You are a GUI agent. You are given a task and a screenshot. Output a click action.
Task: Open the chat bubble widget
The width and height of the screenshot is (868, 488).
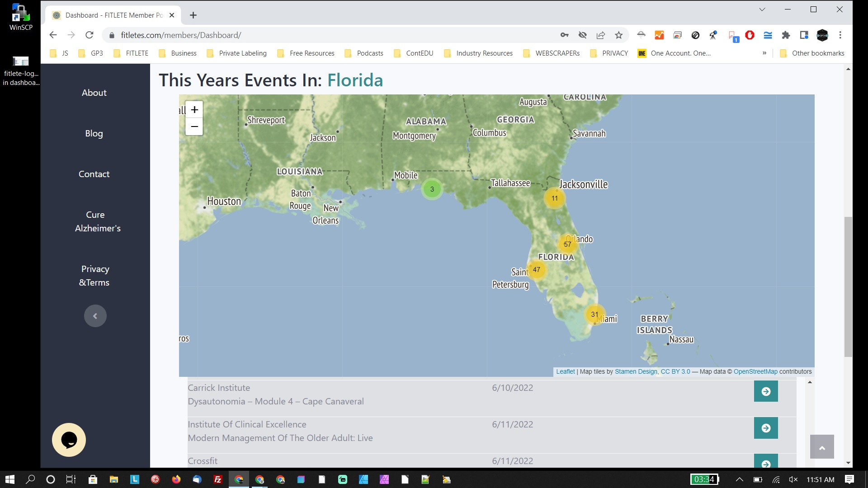click(x=69, y=440)
